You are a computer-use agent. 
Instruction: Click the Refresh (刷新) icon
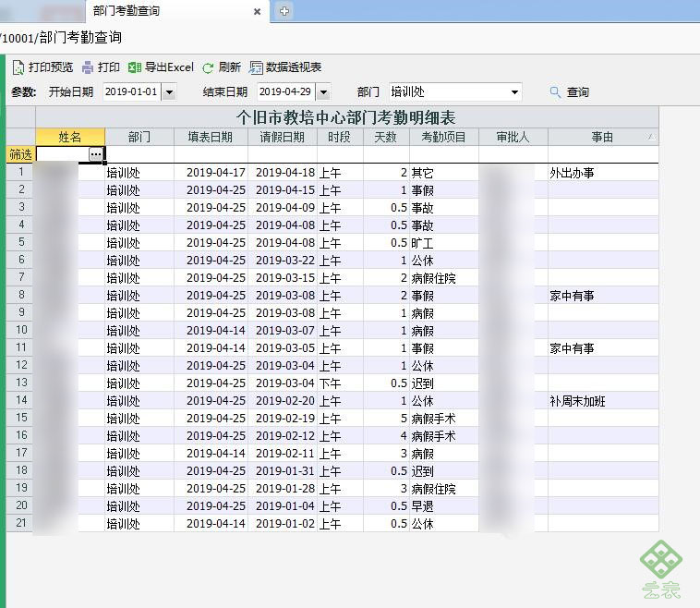click(x=208, y=67)
